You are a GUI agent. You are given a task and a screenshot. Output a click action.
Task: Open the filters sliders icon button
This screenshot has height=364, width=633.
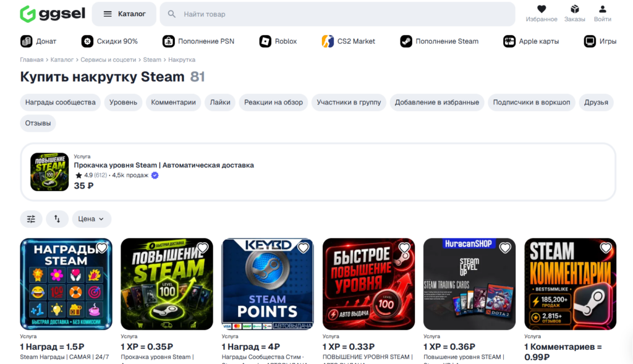click(31, 219)
